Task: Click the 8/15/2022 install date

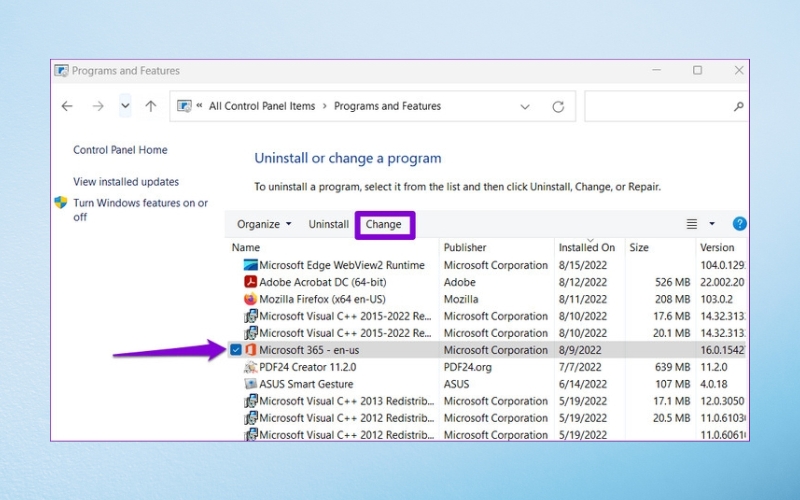Action: coord(583,265)
